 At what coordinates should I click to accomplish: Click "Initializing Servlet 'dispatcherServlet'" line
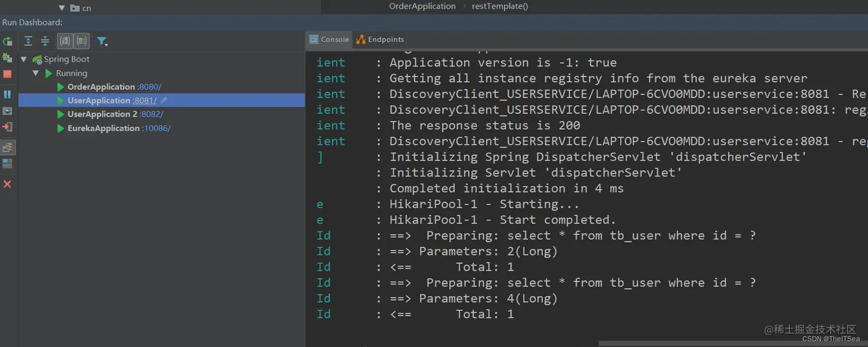536,172
